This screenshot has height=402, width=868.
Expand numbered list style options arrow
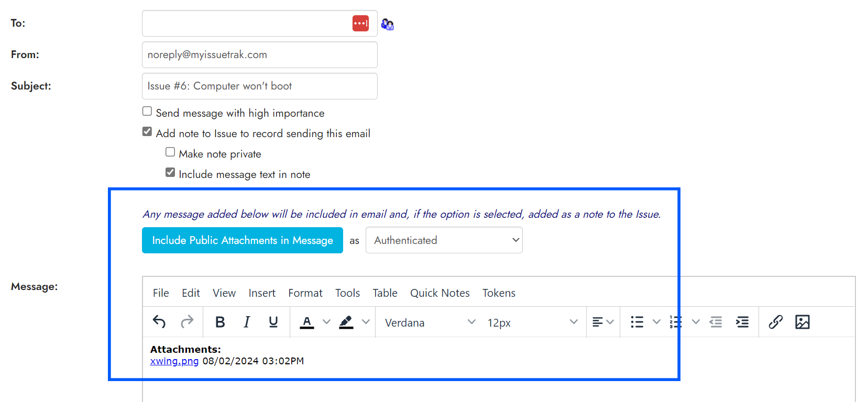[696, 322]
